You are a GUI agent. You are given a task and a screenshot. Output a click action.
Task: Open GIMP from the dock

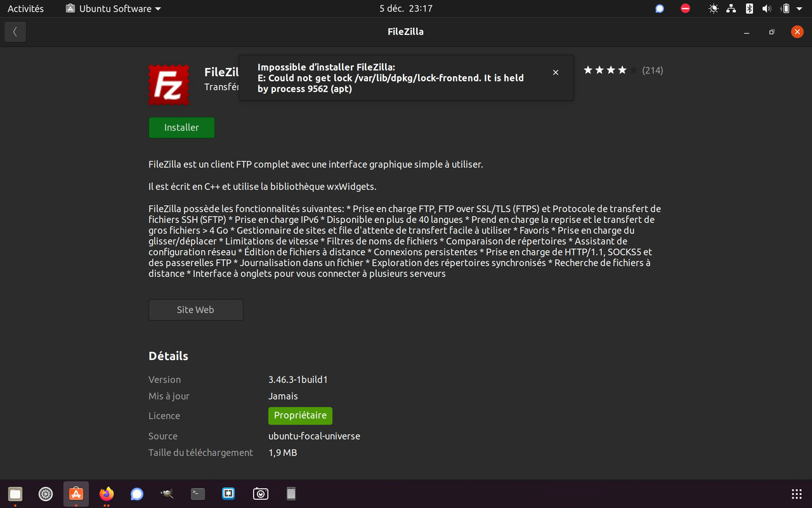(x=167, y=493)
